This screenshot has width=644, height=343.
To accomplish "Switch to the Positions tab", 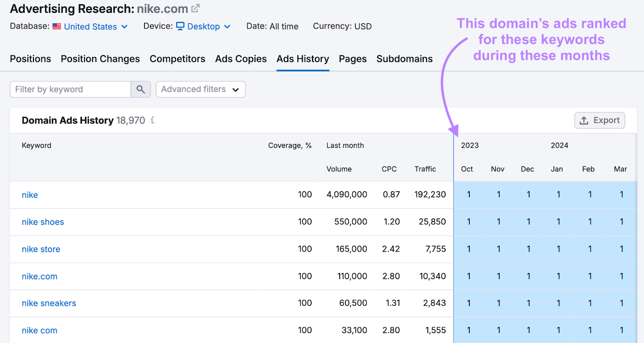I will 31,59.
